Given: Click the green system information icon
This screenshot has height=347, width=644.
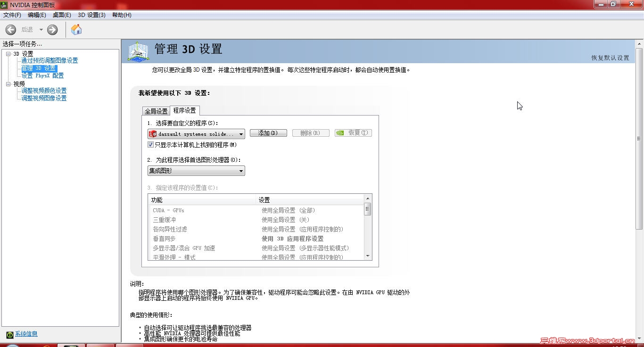Looking at the screenshot, I should pyautogui.click(x=9, y=334).
